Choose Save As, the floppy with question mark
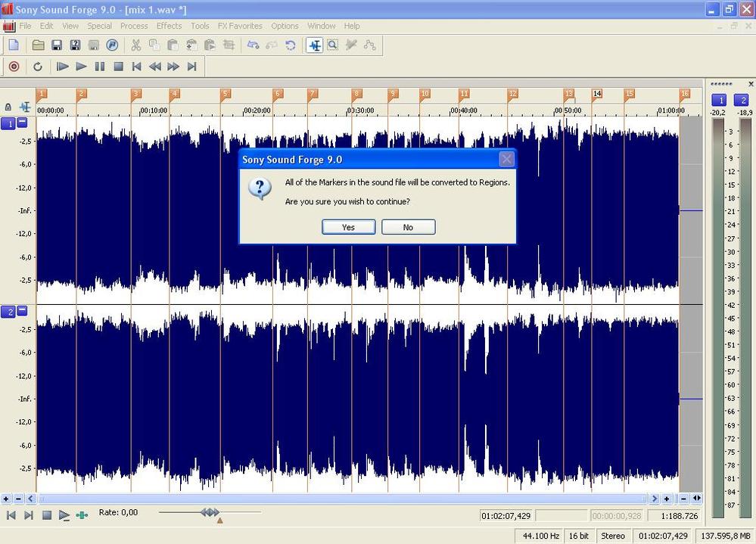Screen dimensions: 756x544 click(75, 45)
